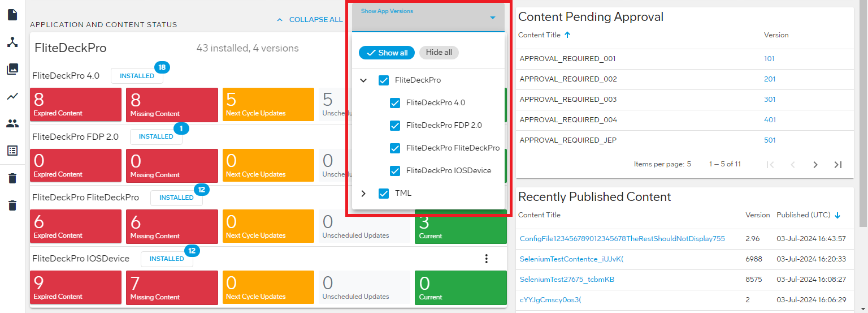The width and height of the screenshot is (868, 313).
Task: Expand the TML tree node
Action: tap(363, 194)
